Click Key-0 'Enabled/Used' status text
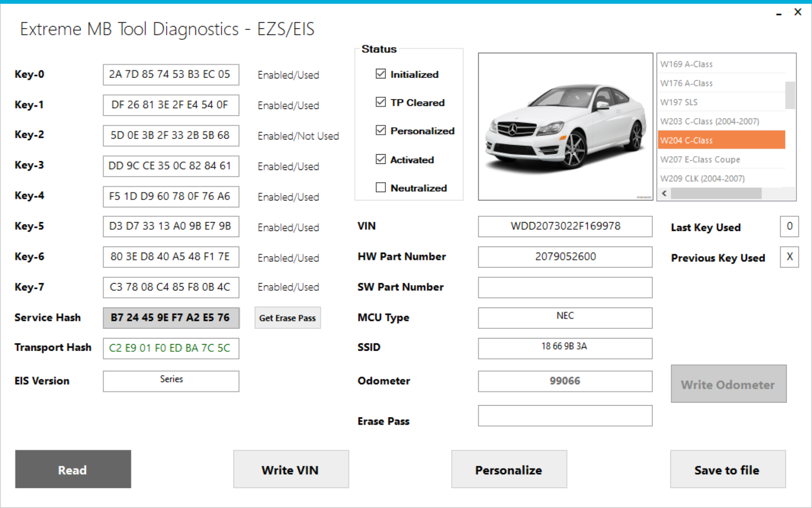 pos(288,75)
